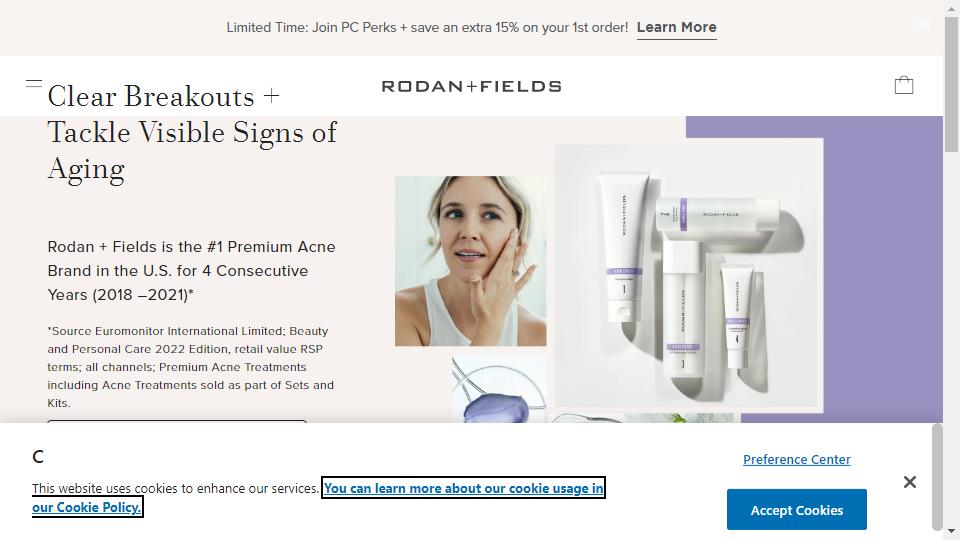Click the Rodan+Fields logo
Screen dimensions: 960x540
click(471, 86)
